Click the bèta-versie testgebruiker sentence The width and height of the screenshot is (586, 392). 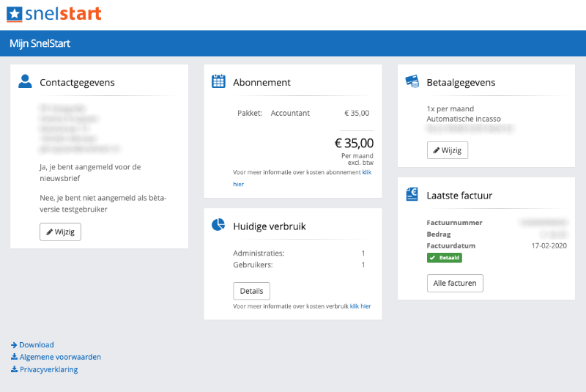tap(103, 204)
